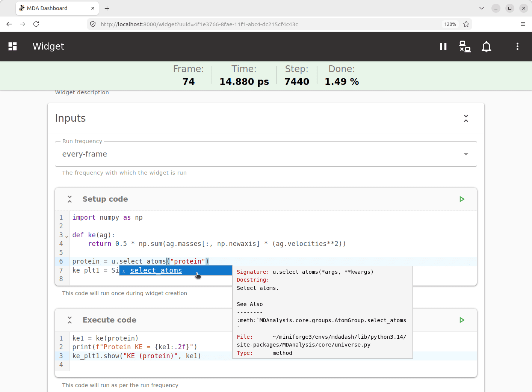The height and width of the screenshot is (392, 532).
Task: Click the "protein" string on line 6
Action: point(188,261)
